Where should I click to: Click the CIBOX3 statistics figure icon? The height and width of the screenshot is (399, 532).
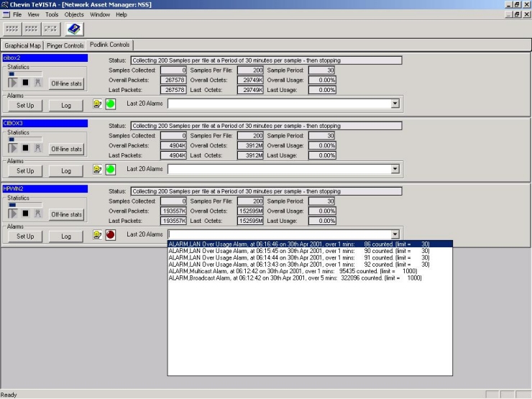38,148
